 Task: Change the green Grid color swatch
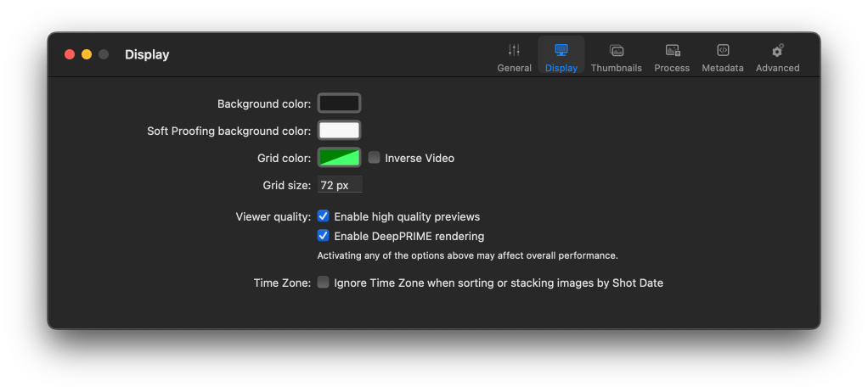pyautogui.click(x=339, y=158)
